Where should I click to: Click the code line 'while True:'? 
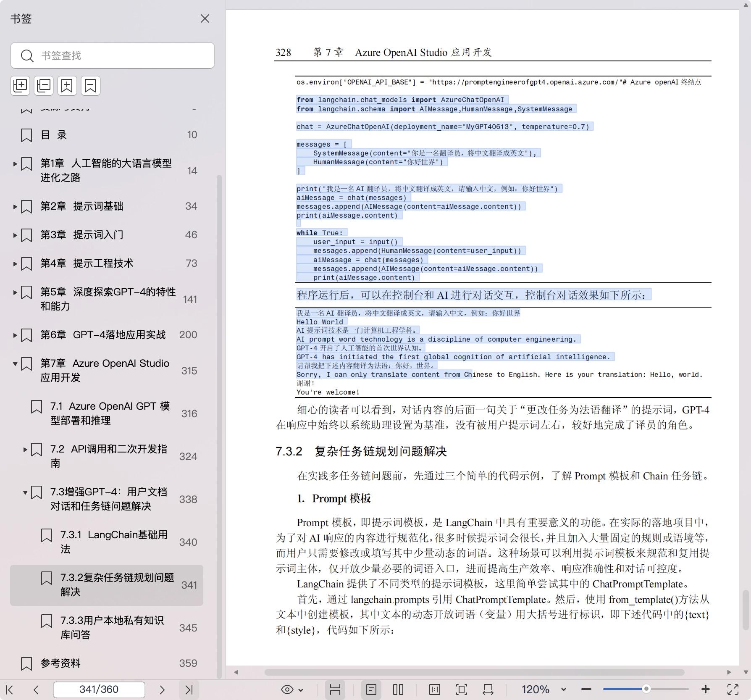pyautogui.click(x=320, y=233)
